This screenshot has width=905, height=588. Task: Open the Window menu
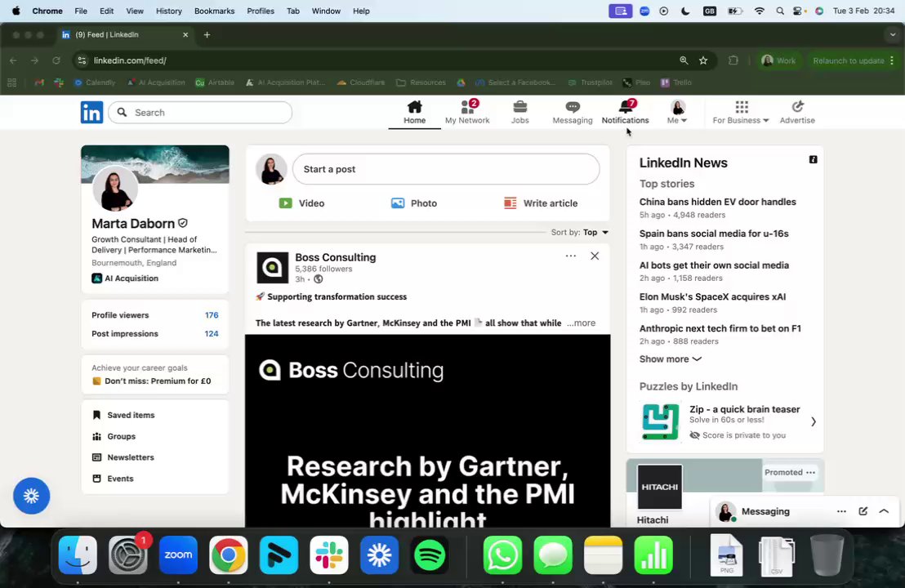pyautogui.click(x=326, y=11)
